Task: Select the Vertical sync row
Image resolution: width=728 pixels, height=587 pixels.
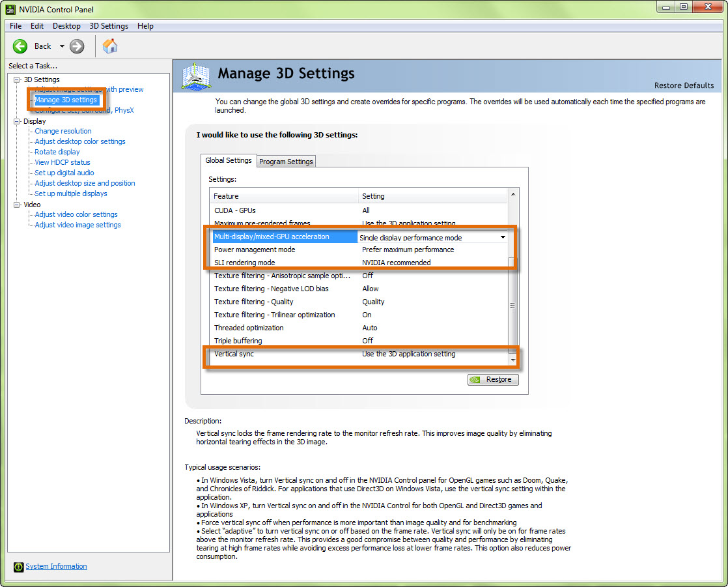Action: pos(359,354)
